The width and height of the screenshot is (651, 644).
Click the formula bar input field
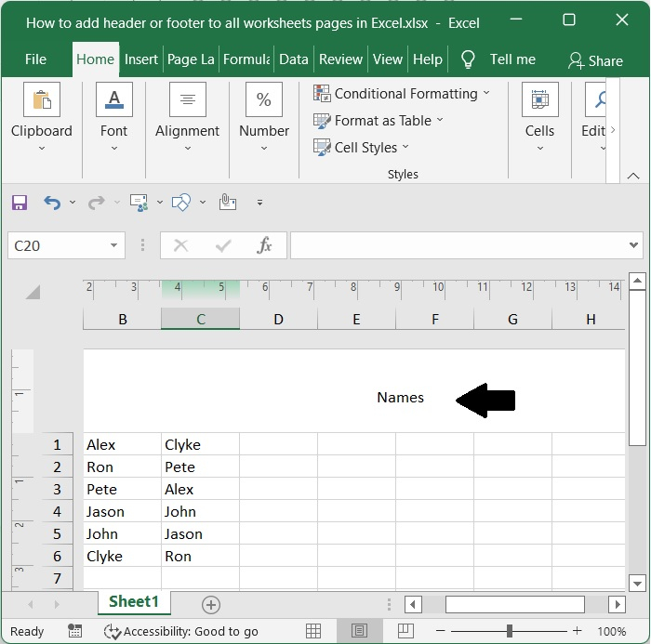click(456, 245)
